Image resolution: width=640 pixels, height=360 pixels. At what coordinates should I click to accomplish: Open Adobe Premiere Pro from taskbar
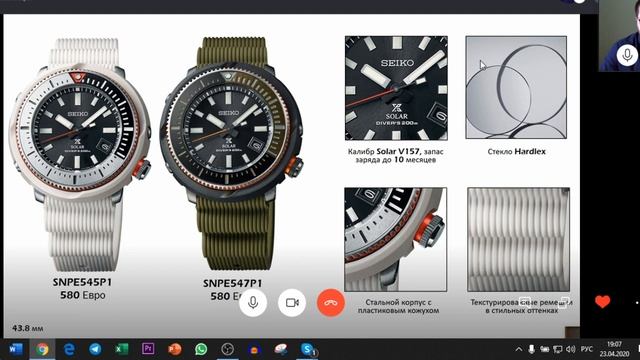[x=148, y=349]
